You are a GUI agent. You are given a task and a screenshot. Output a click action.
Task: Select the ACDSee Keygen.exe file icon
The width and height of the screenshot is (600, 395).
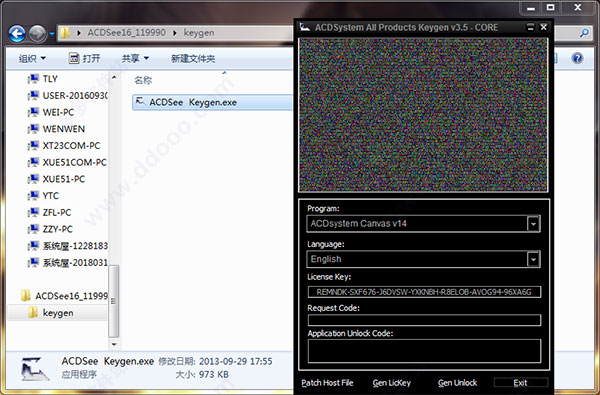point(140,102)
